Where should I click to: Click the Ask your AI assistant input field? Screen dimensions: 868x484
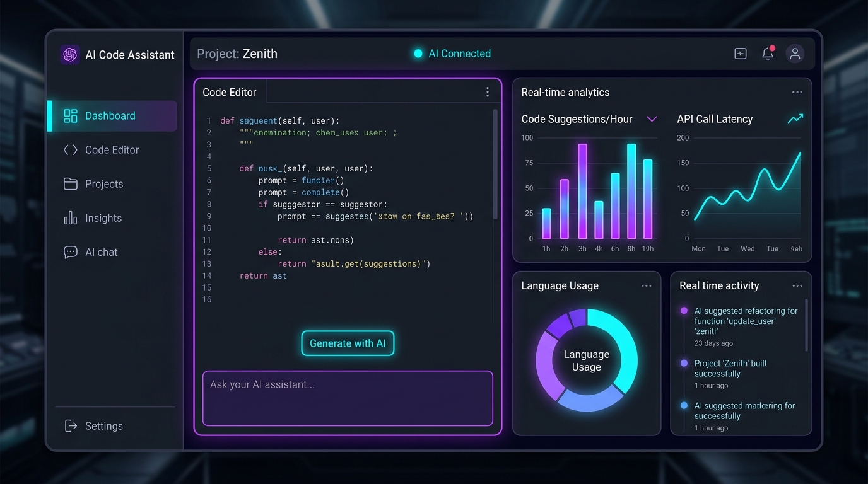coord(348,398)
